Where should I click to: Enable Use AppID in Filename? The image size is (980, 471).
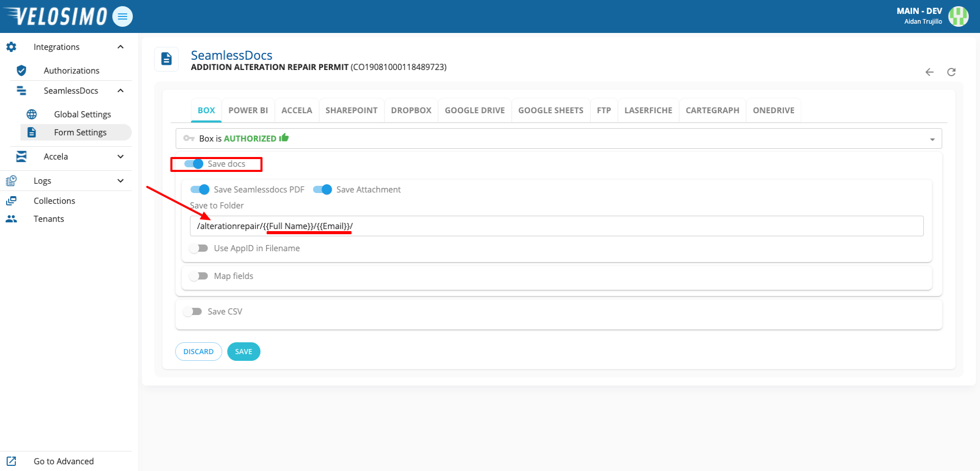pyautogui.click(x=199, y=248)
